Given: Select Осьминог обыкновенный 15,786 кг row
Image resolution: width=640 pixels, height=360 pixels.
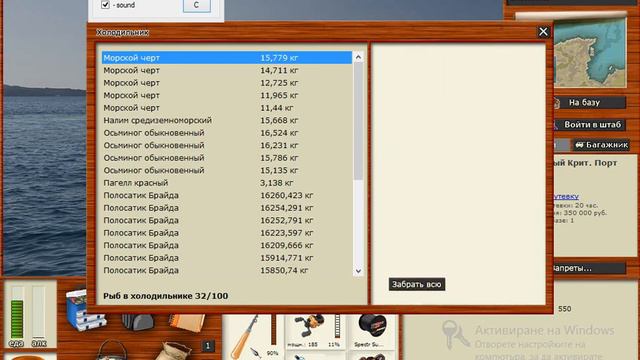Looking at the screenshot, I should 227,158.
